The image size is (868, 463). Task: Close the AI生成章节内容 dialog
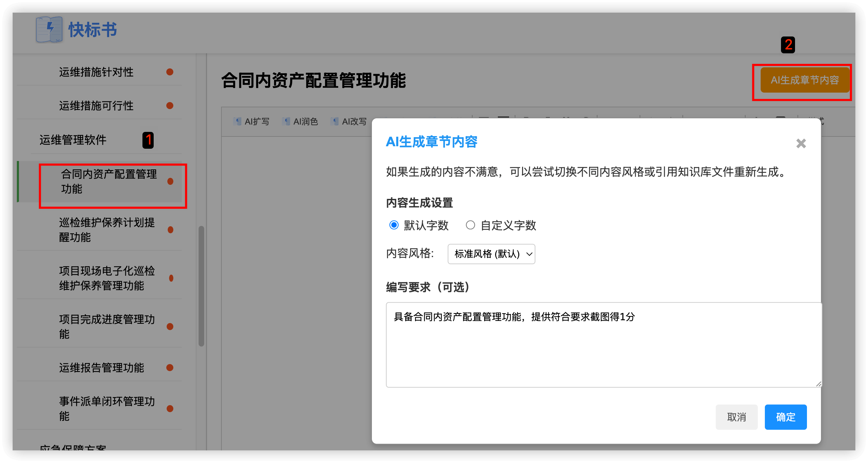[801, 143]
